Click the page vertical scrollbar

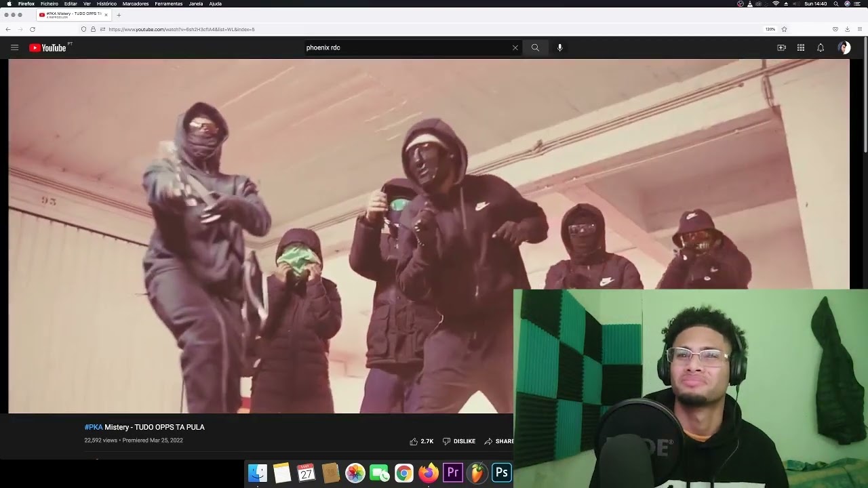[x=865, y=95]
